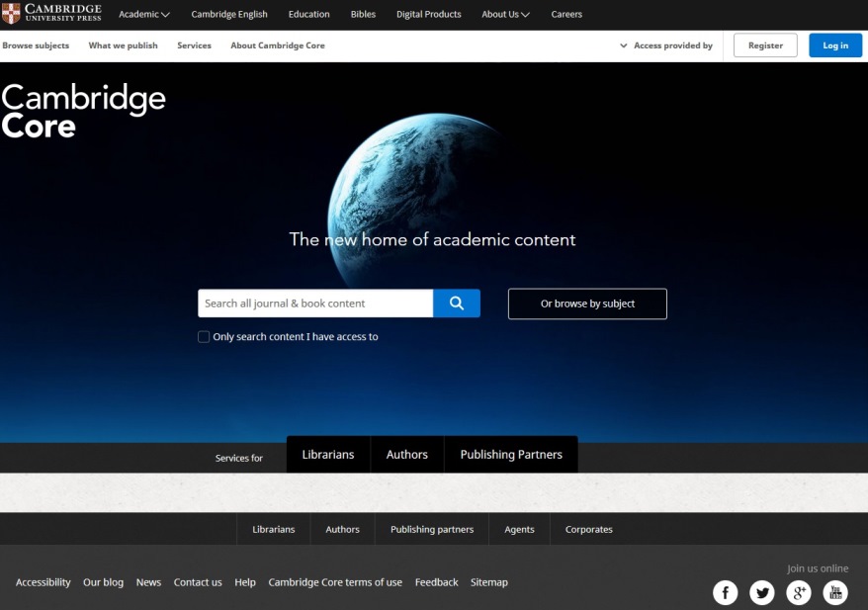Click Services in the secondary menu

pos(195,45)
